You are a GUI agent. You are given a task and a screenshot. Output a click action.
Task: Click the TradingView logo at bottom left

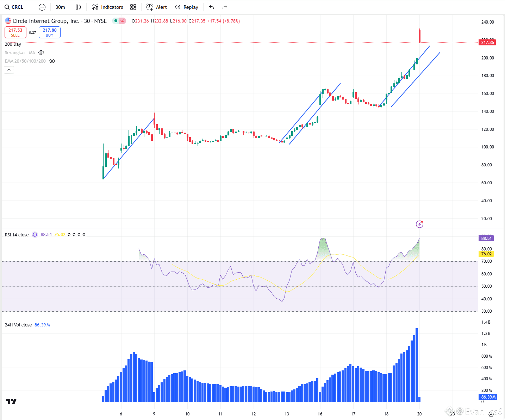pos(11,401)
